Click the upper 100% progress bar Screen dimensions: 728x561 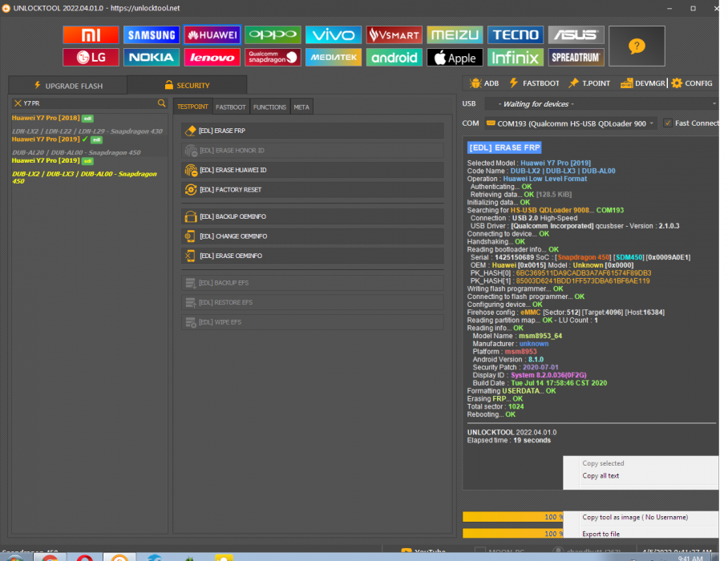512,517
